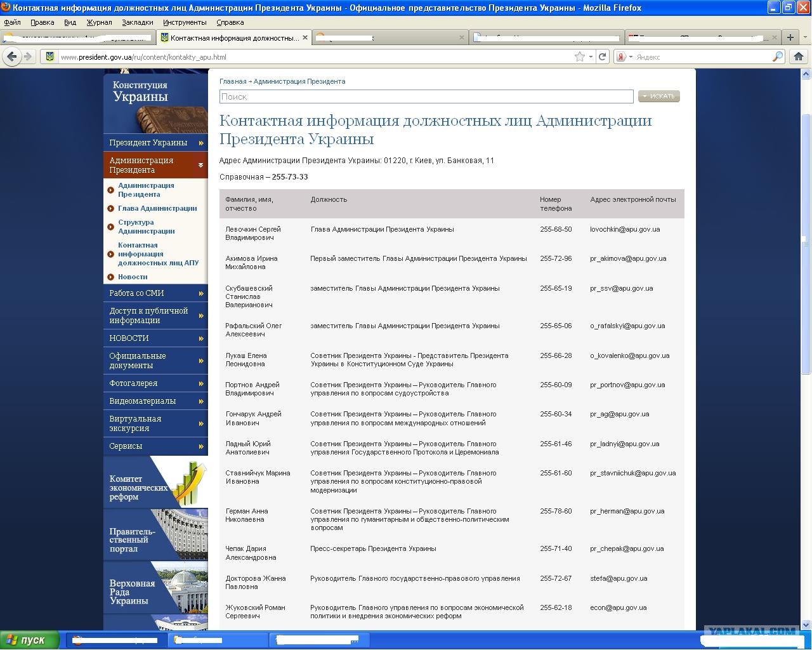Click email pr_herman@apu.gov.ua
812x650 pixels.
[627, 511]
